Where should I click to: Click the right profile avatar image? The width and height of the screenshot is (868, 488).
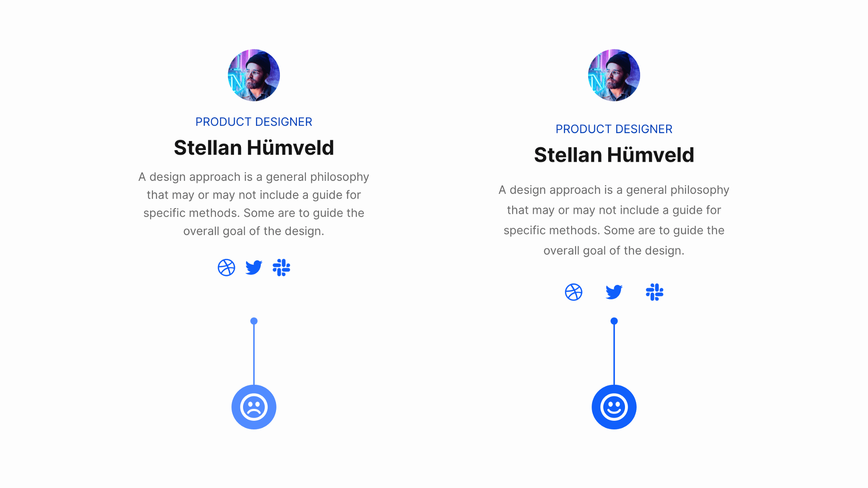(614, 75)
